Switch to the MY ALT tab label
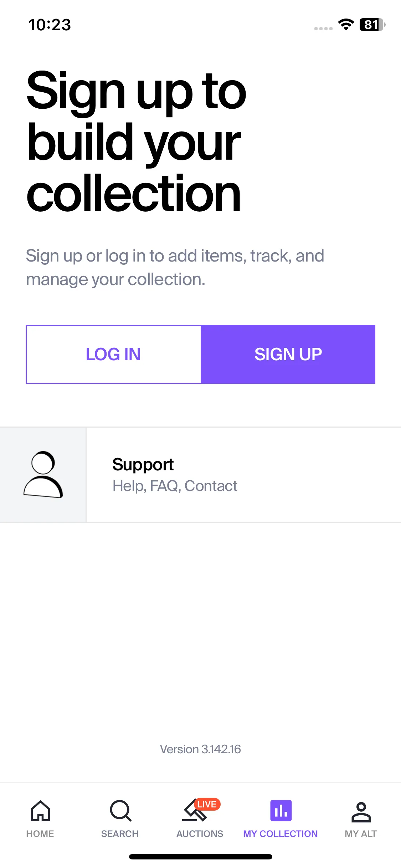Image resolution: width=401 pixels, height=868 pixels. tap(361, 834)
